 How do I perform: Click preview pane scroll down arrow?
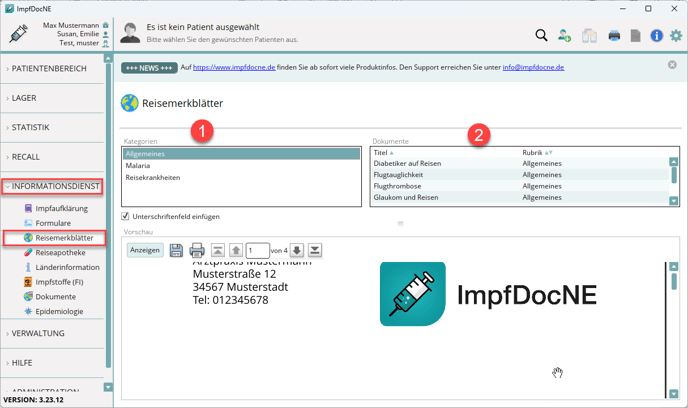[x=674, y=394]
